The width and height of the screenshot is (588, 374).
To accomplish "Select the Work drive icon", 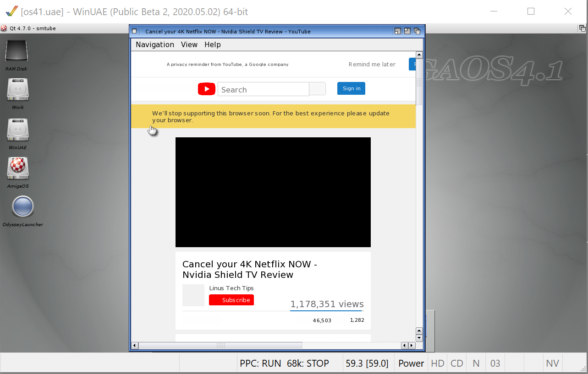I will coord(18,90).
